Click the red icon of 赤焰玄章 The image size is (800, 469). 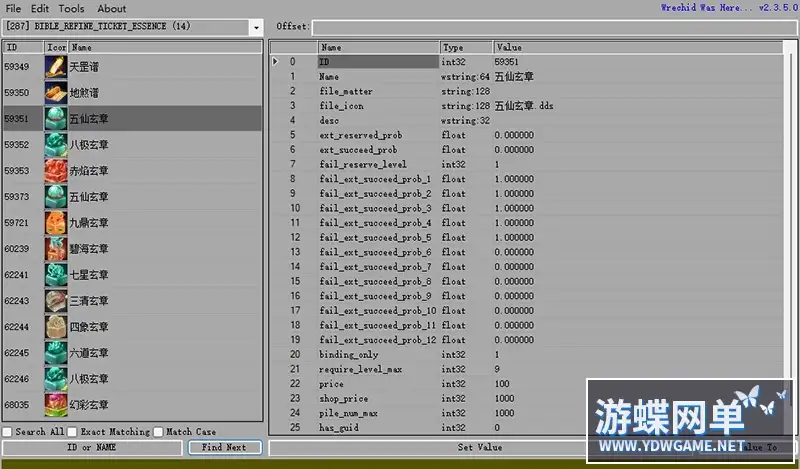56,171
